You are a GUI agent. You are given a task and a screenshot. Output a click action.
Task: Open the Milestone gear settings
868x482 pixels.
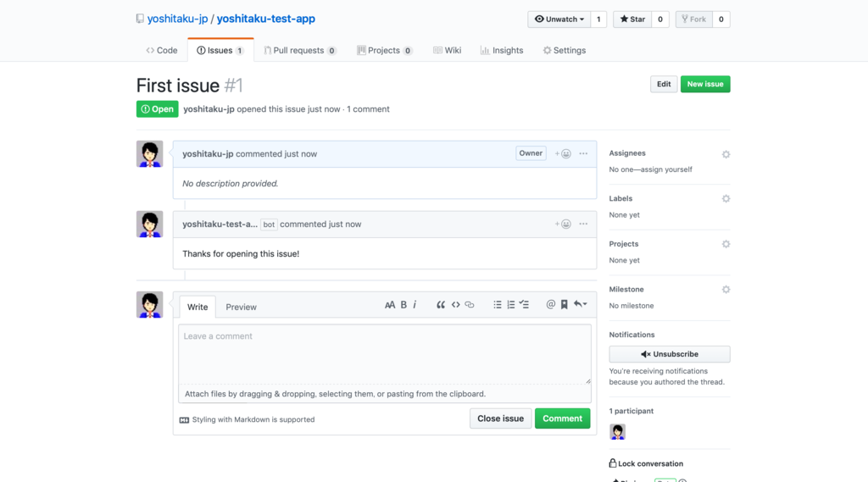[x=726, y=290]
